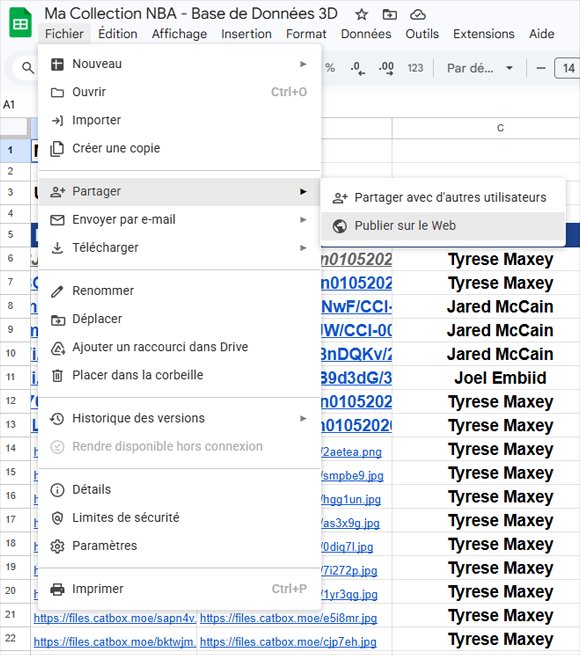Decrease decimal places icon in toolbar
Image resolution: width=580 pixels, height=655 pixels.
(358, 68)
